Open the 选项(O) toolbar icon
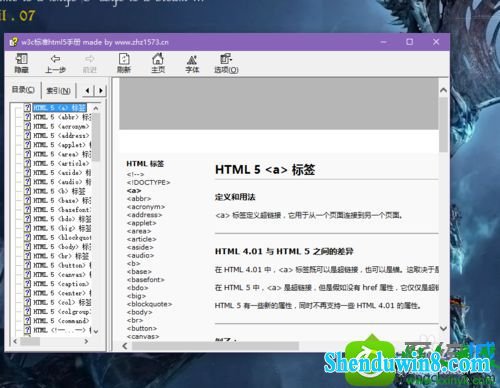This screenshot has width=500, height=388. (226, 63)
